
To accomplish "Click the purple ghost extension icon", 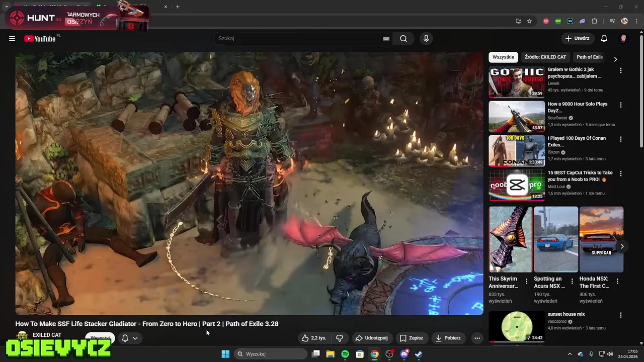I will [582, 21].
